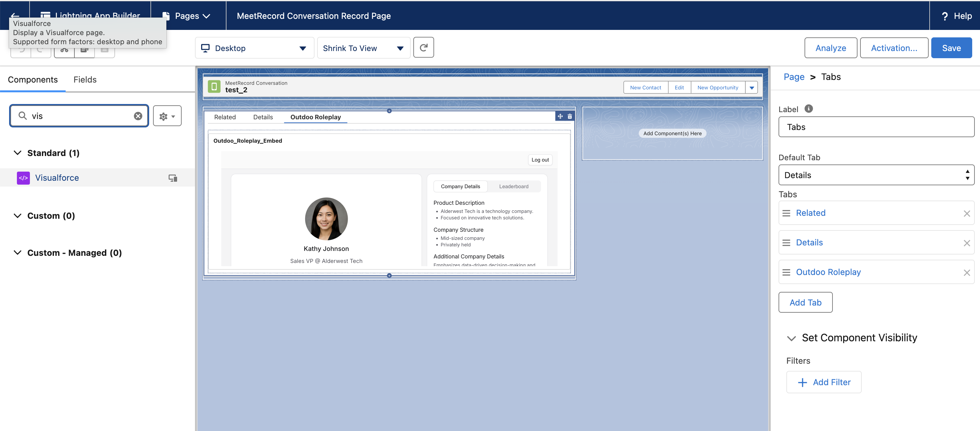Switch to the Fields tab
Image resolution: width=980 pixels, height=431 pixels.
point(85,80)
